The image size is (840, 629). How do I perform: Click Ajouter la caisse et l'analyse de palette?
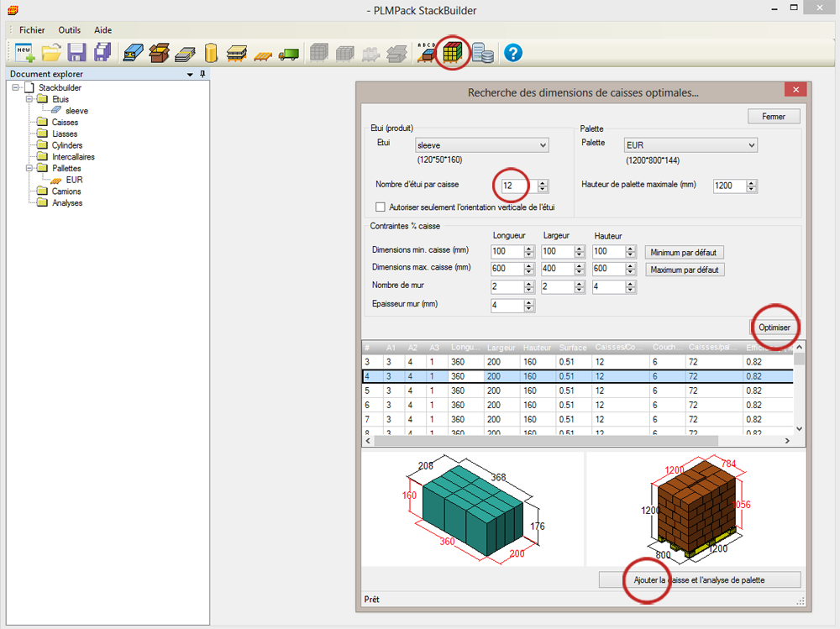tap(700, 579)
